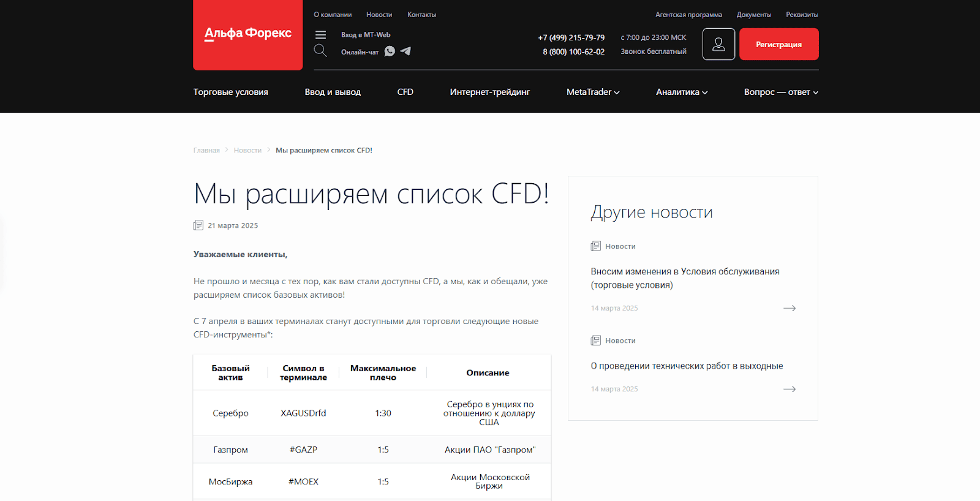This screenshot has height=501, width=980.
Task: Click Описание column header
Action: coord(488,372)
